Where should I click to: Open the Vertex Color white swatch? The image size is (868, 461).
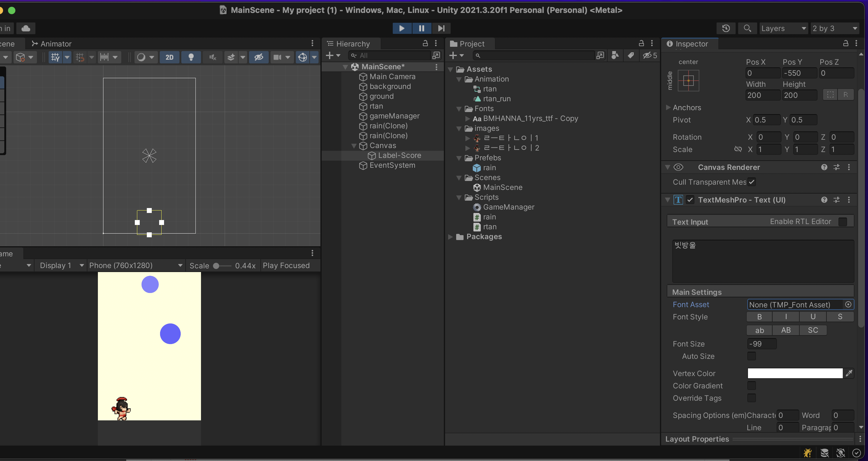coord(795,373)
